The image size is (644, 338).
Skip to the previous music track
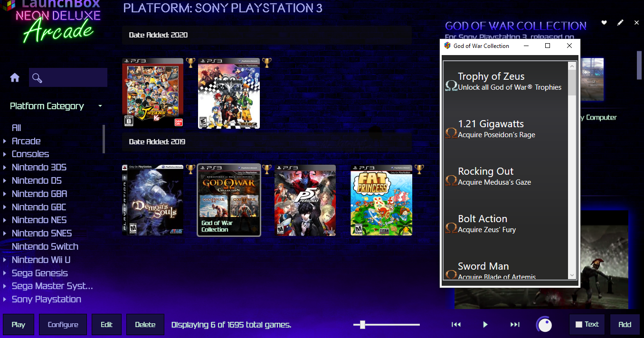coord(456,324)
